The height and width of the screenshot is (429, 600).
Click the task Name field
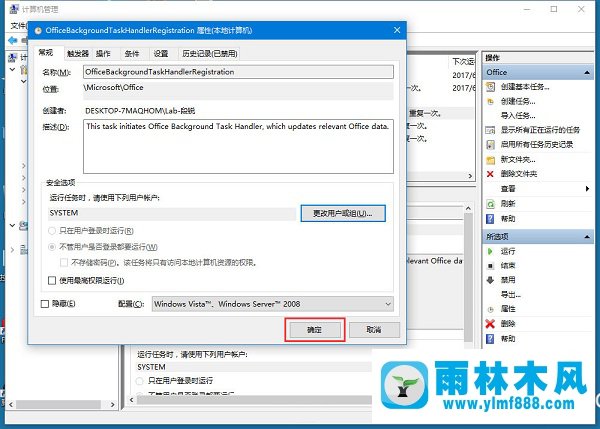coord(238,72)
